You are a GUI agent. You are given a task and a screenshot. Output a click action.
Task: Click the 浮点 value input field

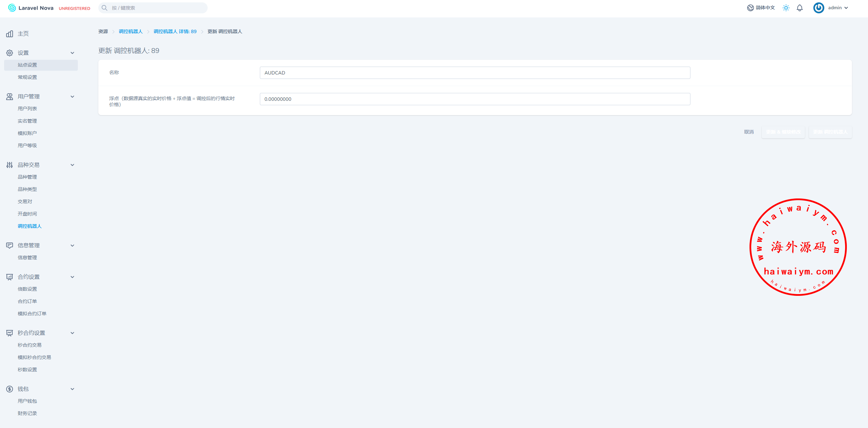475,99
